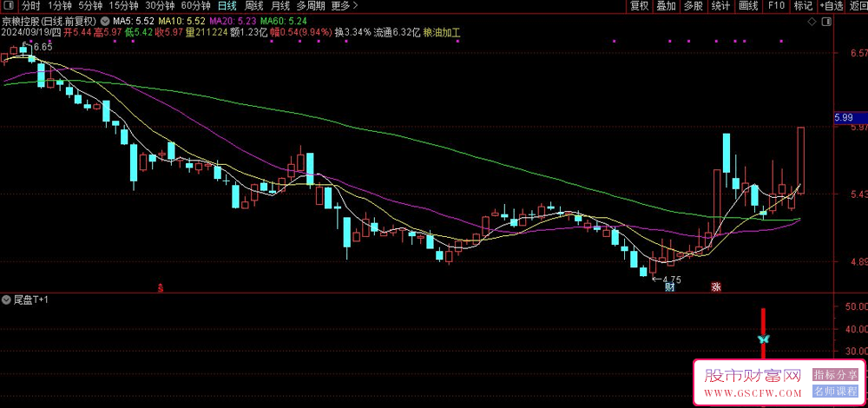The height and width of the screenshot is (408, 868).
Task: Select the 日线 daily period tab
Action: [x=227, y=6]
